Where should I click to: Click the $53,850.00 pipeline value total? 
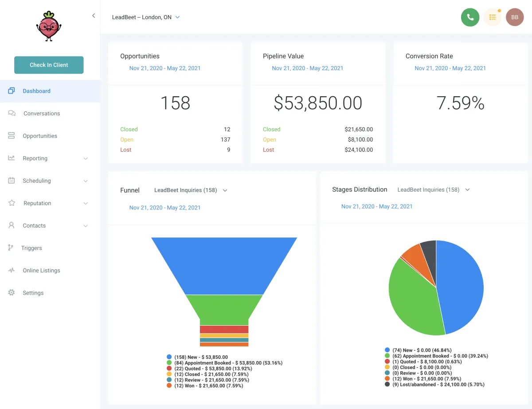coord(318,103)
